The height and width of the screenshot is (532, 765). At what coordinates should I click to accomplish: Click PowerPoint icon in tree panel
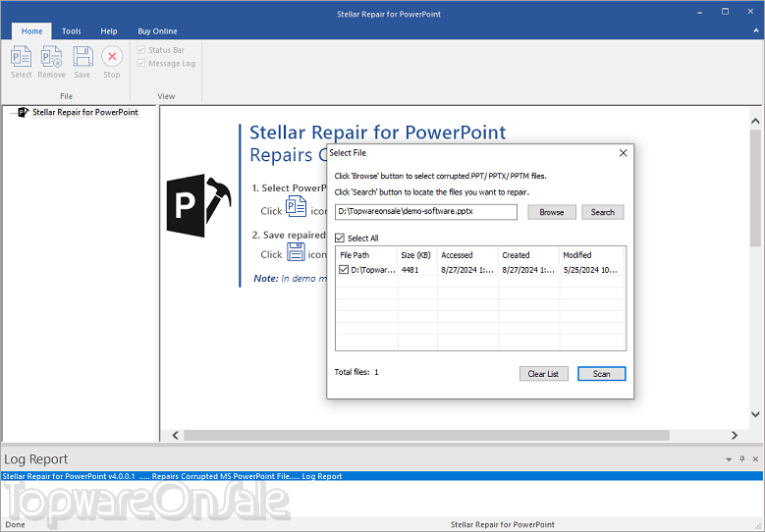pyautogui.click(x=23, y=112)
